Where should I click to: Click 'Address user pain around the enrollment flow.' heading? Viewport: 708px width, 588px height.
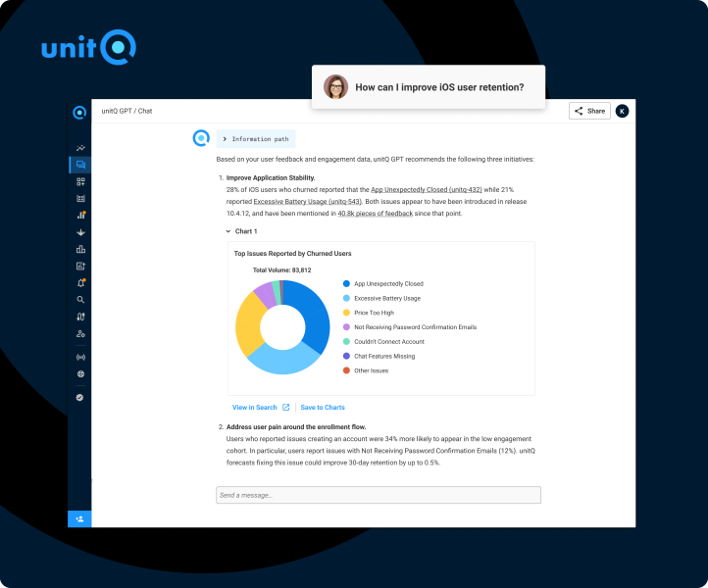296,427
